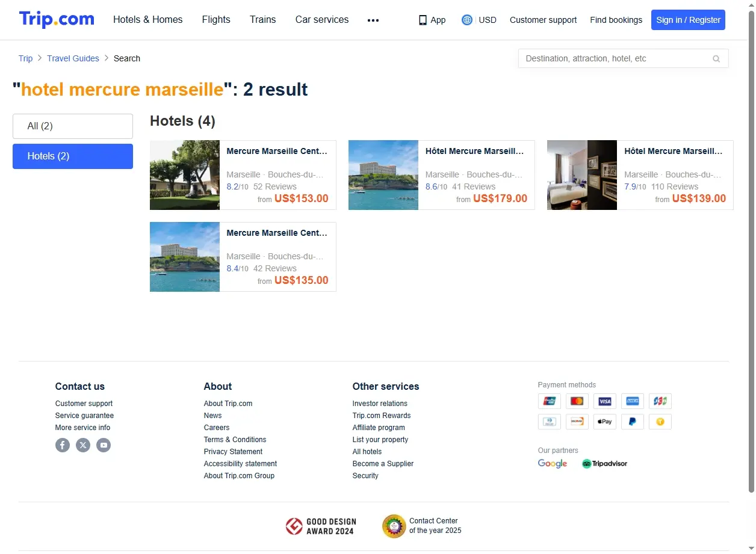756x554 pixels.
Task: Open Find bookings
Action: click(616, 20)
